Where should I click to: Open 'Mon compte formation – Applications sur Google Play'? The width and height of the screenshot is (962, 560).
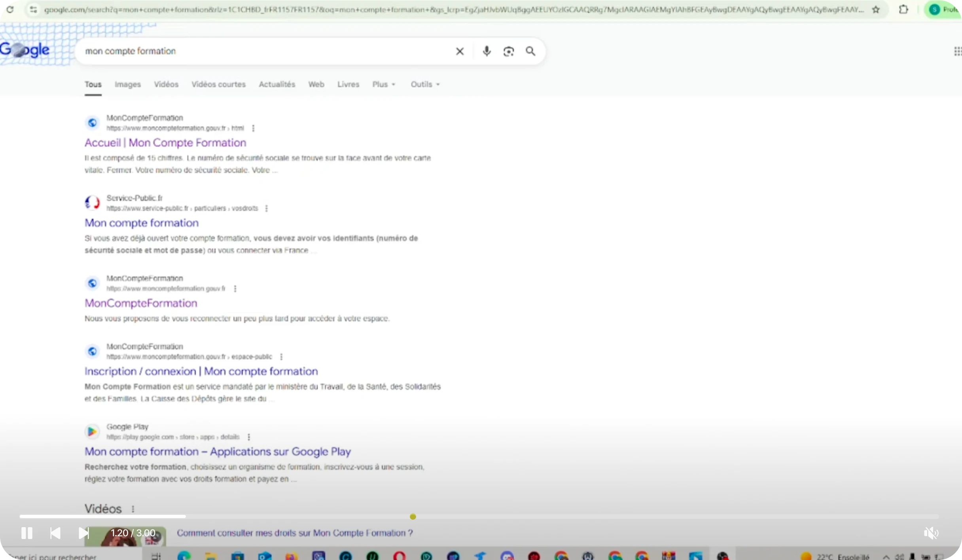coord(218,452)
